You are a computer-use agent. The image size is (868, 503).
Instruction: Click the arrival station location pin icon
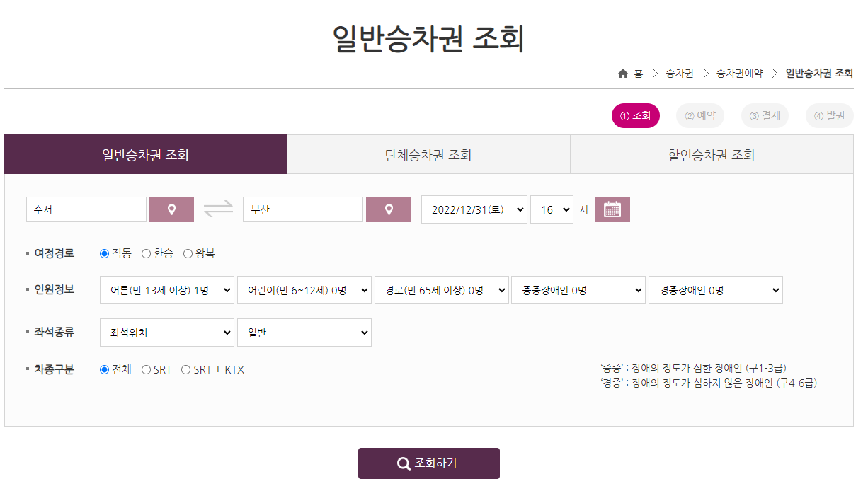tap(389, 209)
